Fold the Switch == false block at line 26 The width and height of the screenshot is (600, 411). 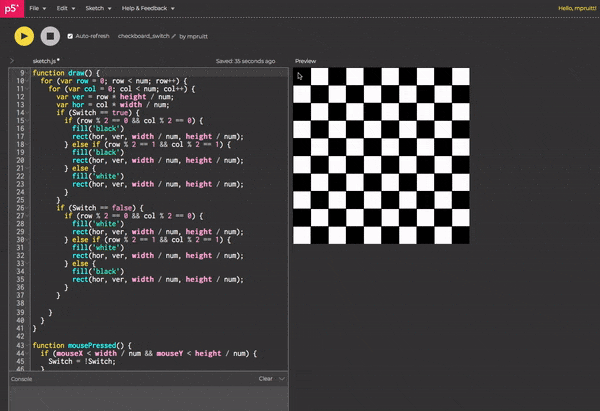pos(27,208)
